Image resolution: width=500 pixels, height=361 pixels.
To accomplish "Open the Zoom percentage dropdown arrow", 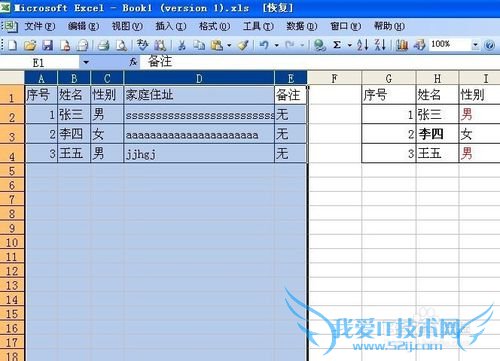I will [475, 45].
